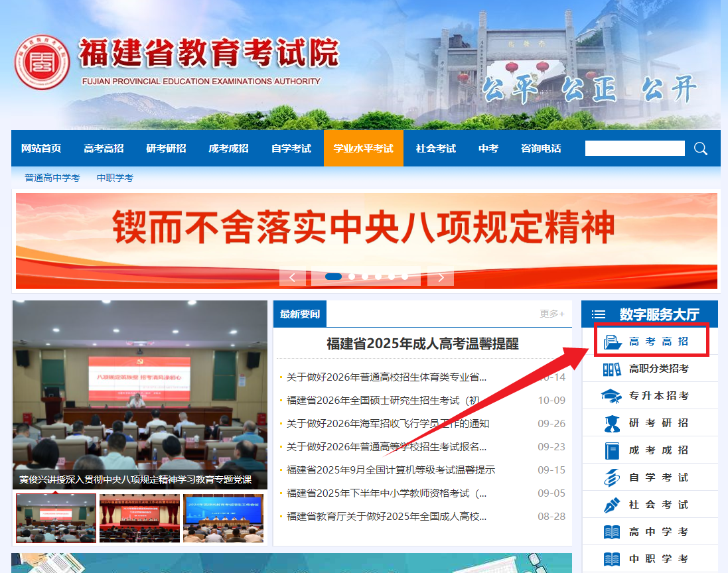Select the first banner carousel indicator
The image size is (728, 573).
(333, 277)
